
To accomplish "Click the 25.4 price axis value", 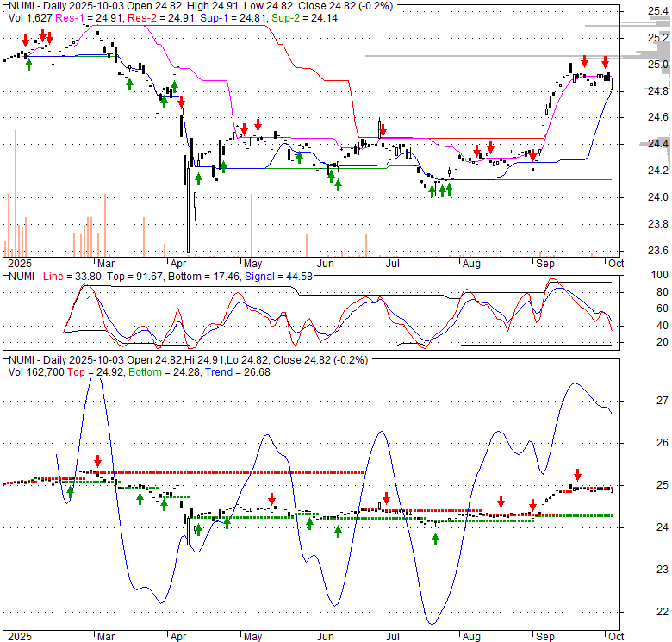I will pyautogui.click(x=659, y=11).
